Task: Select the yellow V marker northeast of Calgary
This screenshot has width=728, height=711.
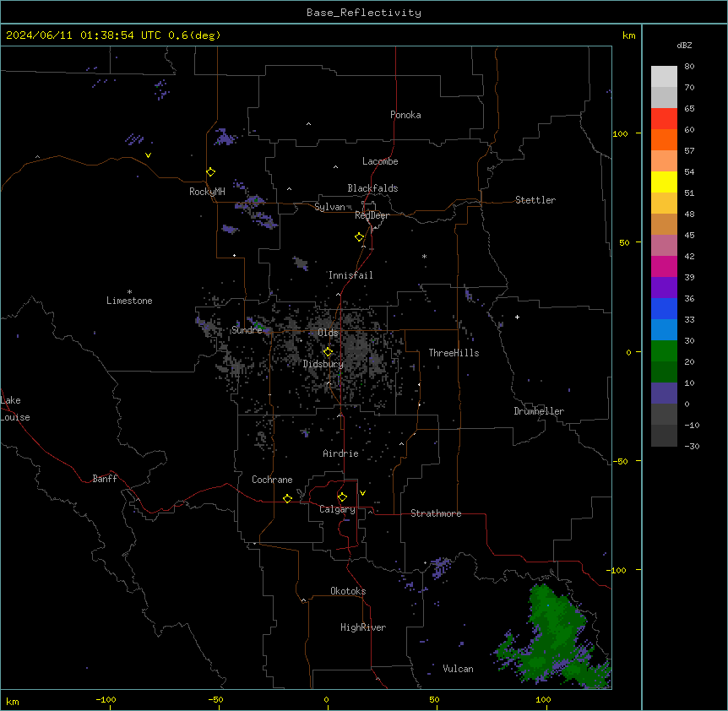Action: click(362, 493)
